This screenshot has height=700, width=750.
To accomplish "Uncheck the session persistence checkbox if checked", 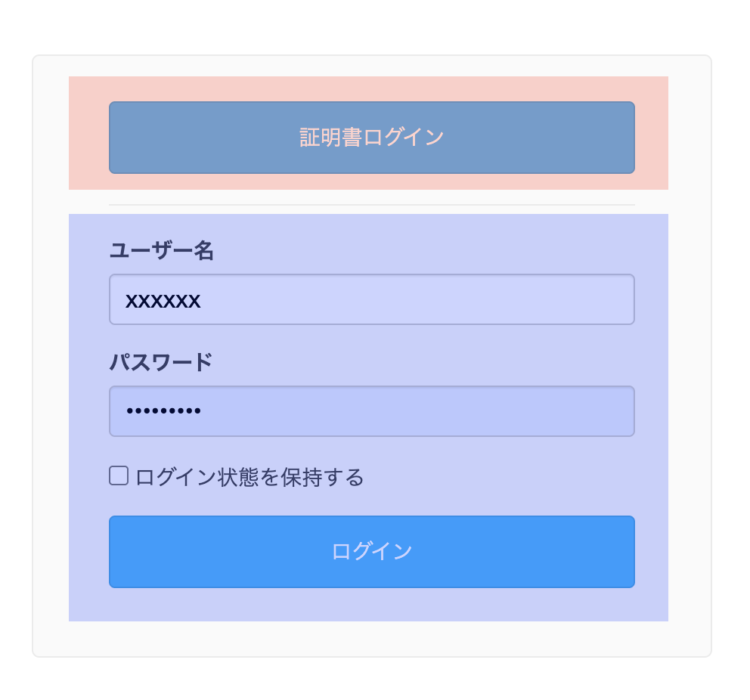I will point(119,475).
